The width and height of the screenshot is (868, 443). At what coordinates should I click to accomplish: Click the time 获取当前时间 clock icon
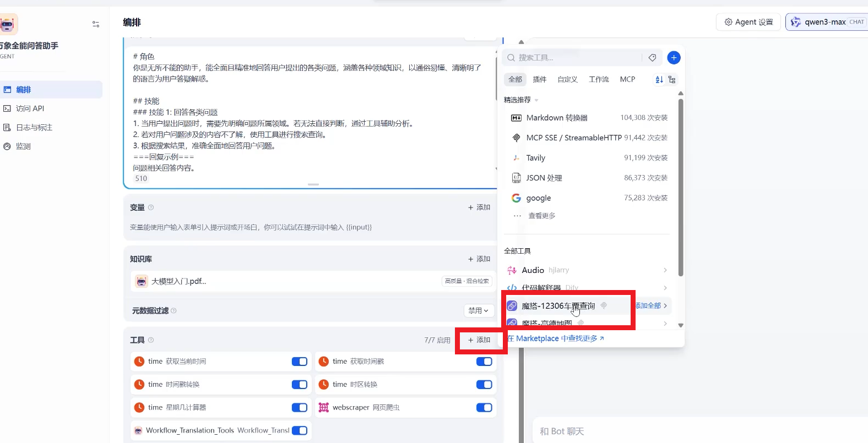139,362
